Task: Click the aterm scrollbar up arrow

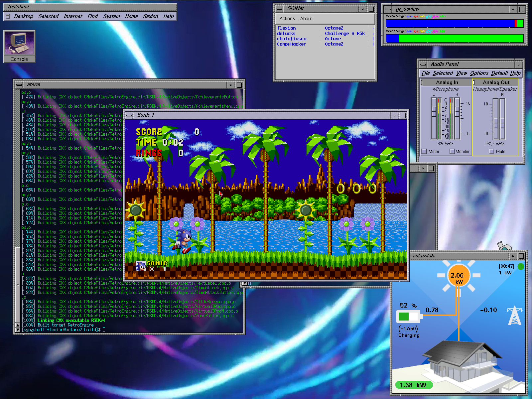Action: (18, 325)
